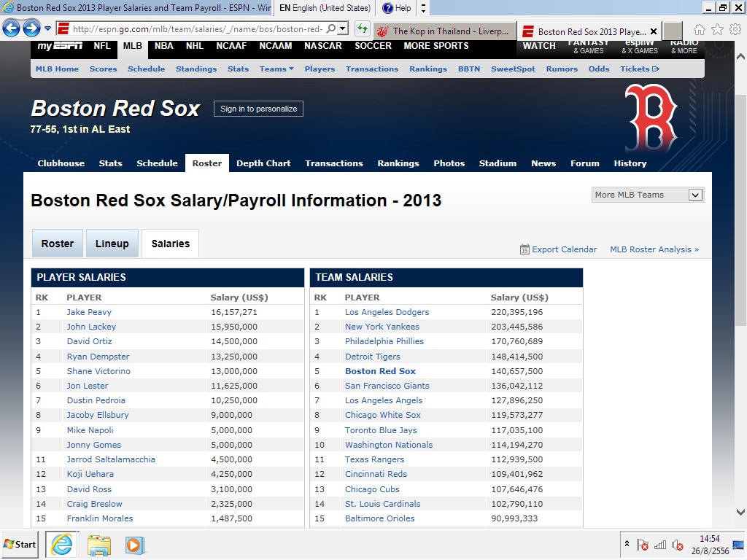Click the vertical scrollbar thumb

(740, 209)
